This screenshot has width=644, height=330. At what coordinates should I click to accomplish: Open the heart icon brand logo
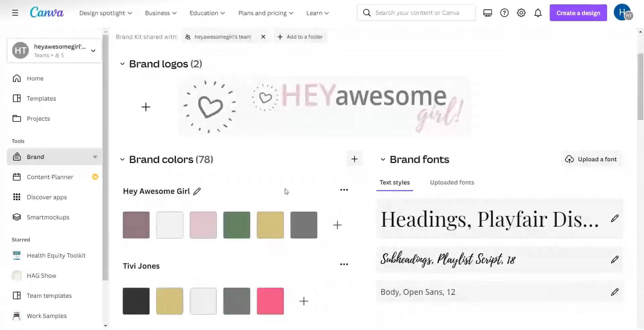click(x=210, y=107)
